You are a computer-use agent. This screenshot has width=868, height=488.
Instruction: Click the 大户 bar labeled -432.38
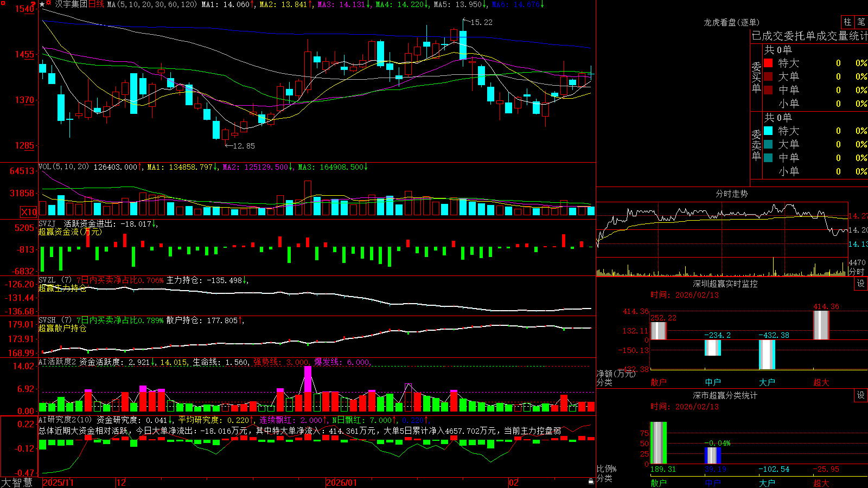click(x=767, y=355)
